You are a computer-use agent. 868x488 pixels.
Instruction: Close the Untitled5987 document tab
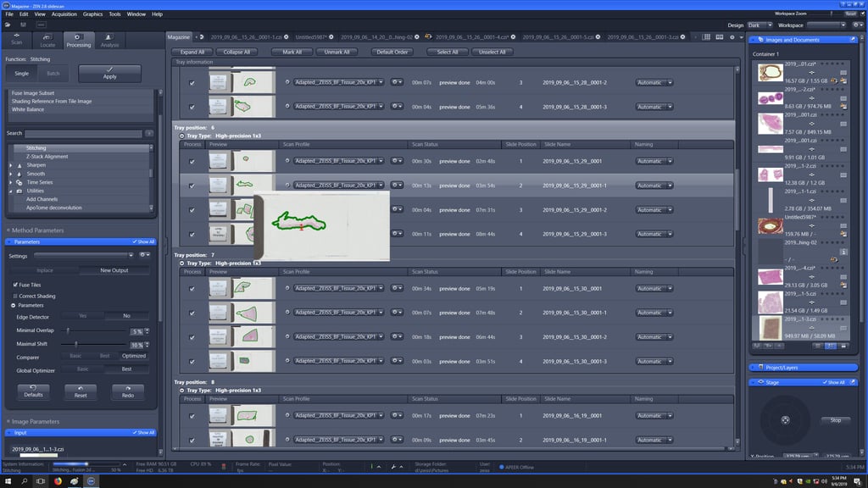click(x=331, y=37)
